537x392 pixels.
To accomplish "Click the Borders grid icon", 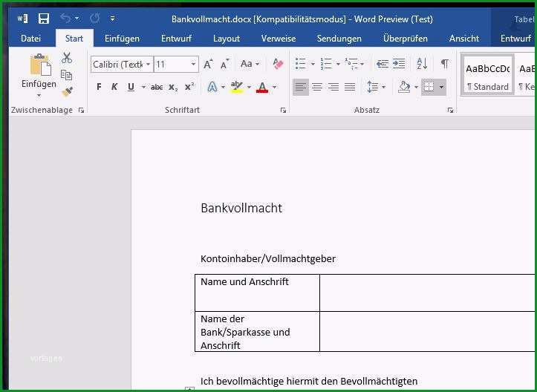I will (x=429, y=87).
